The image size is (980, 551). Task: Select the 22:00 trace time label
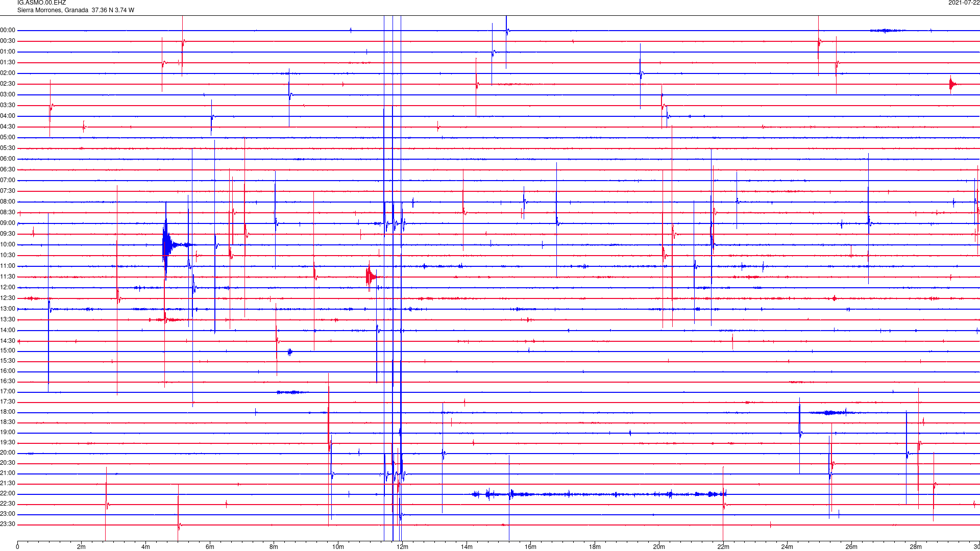pos(8,494)
